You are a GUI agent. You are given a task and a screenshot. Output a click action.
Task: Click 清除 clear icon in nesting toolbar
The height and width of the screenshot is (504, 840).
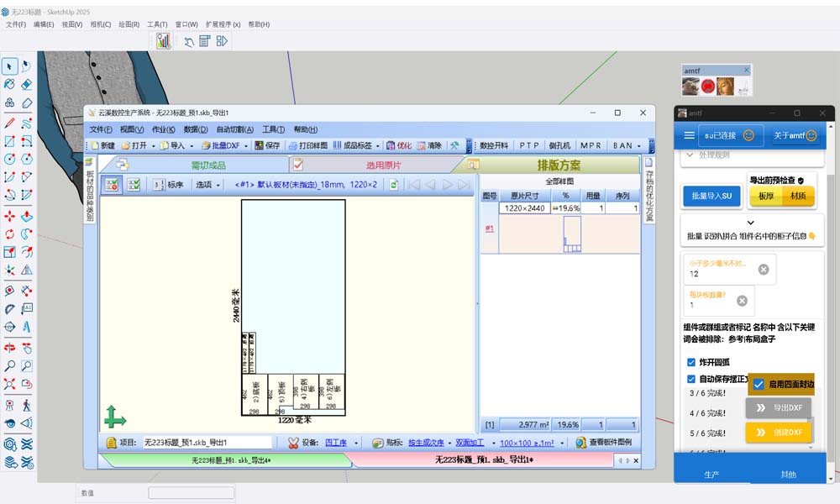coord(429,145)
